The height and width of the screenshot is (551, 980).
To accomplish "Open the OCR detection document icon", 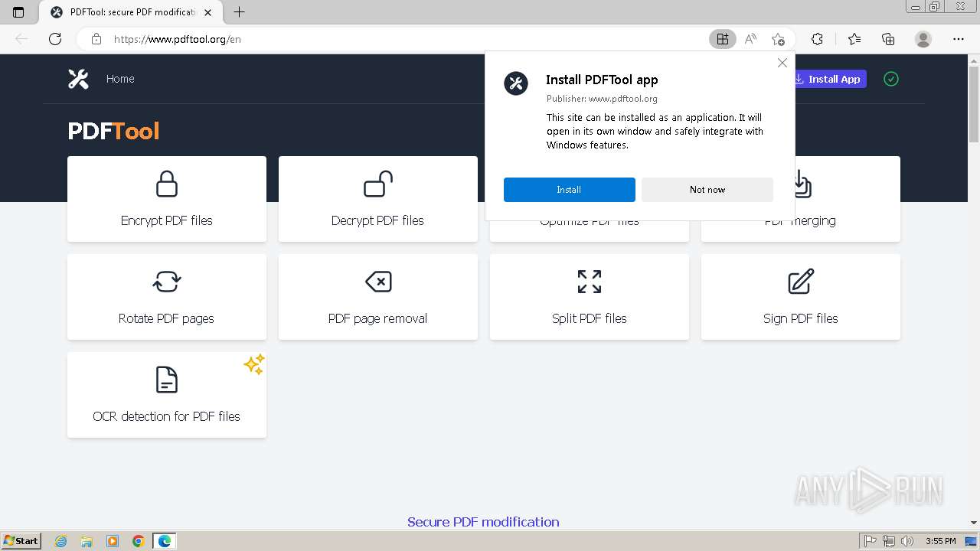I will tap(167, 380).
